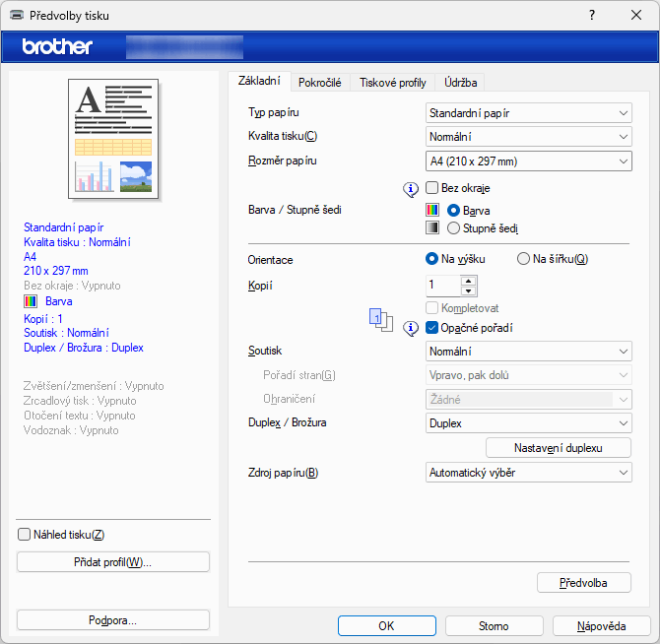Click the page preview thumbnail
The image size is (660, 644).
pyautogui.click(x=113, y=139)
